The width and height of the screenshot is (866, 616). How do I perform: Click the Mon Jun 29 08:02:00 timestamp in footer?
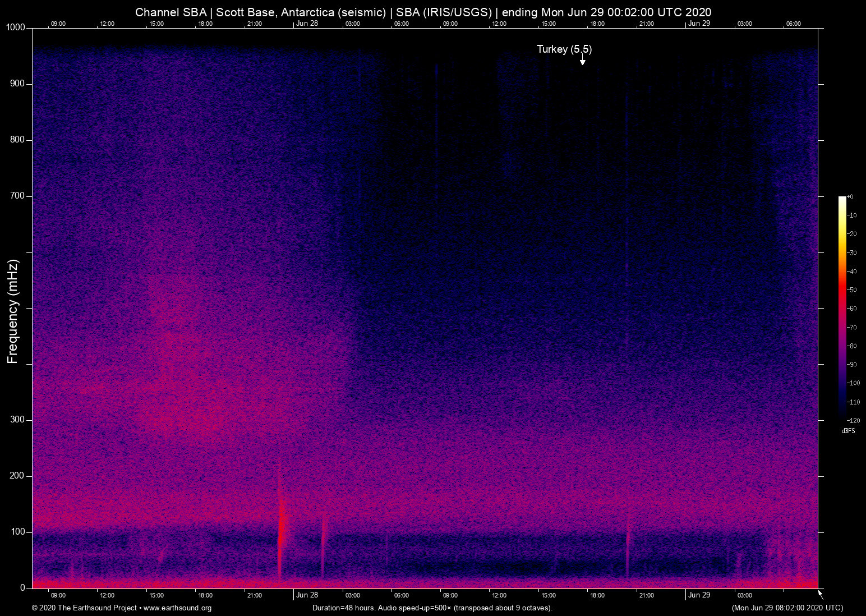(x=787, y=608)
